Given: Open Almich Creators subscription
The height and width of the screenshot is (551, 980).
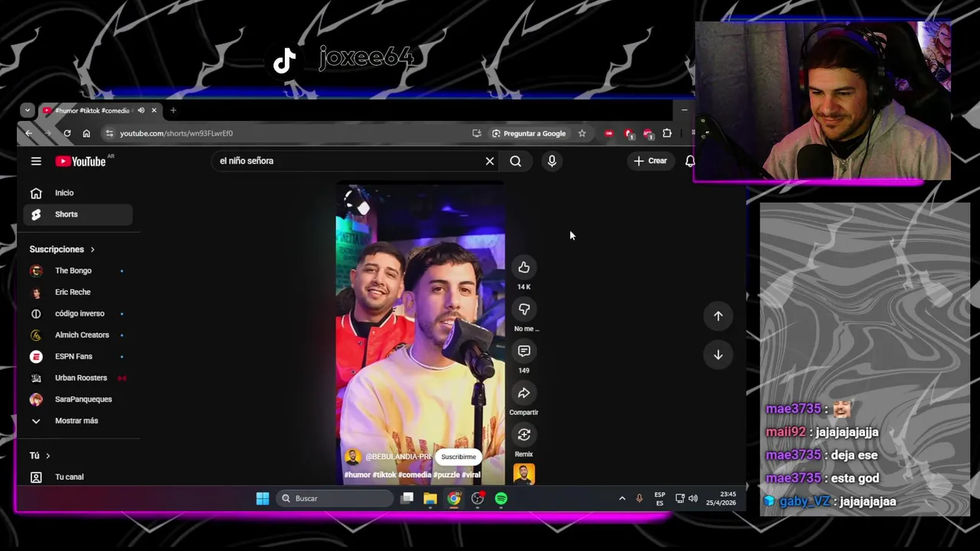Looking at the screenshot, I should click(x=78, y=335).
